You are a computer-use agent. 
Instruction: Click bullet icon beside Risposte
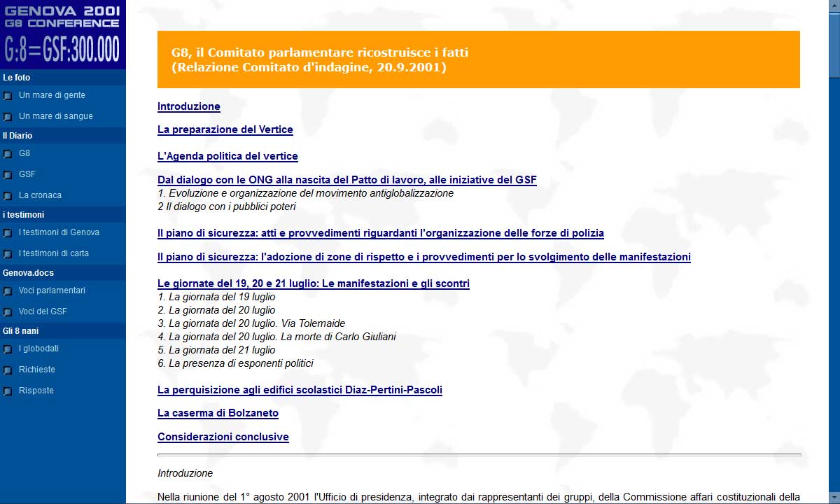[x=8, y=391]
